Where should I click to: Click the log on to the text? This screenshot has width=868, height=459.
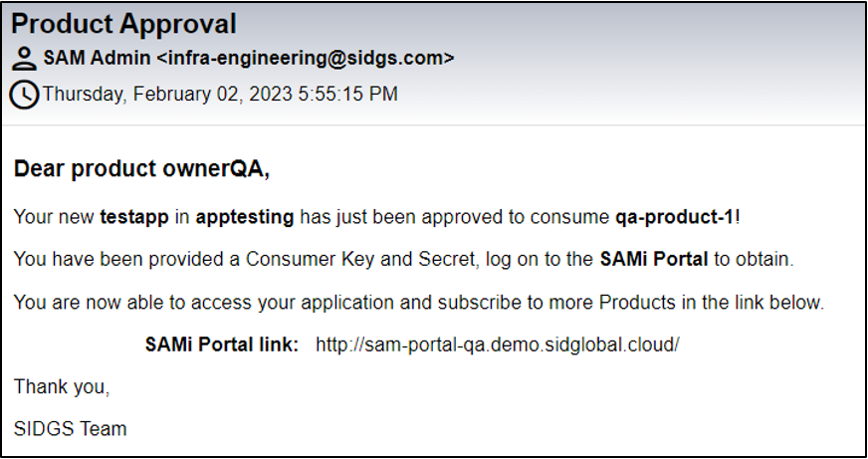click(x=540, y=260)
